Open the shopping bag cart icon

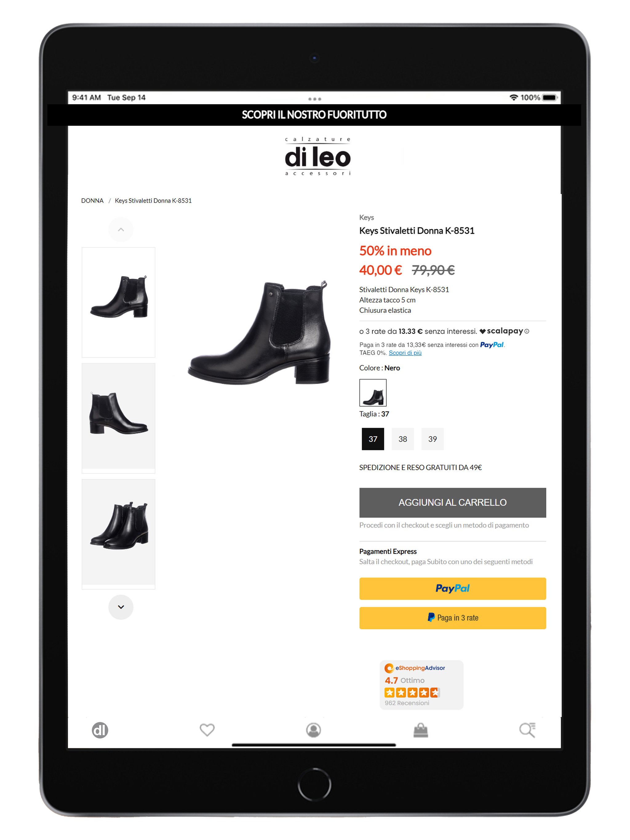[421, 730]
